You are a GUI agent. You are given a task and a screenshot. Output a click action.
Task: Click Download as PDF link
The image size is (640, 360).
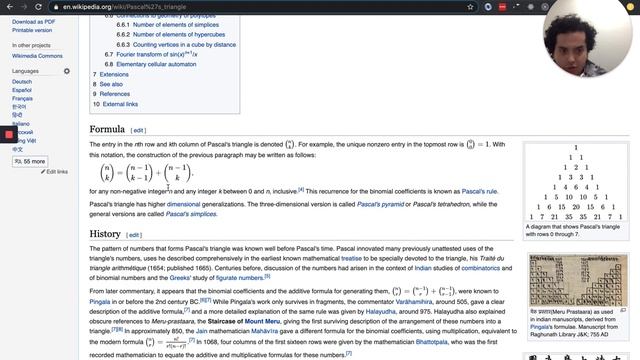(33, 22)
